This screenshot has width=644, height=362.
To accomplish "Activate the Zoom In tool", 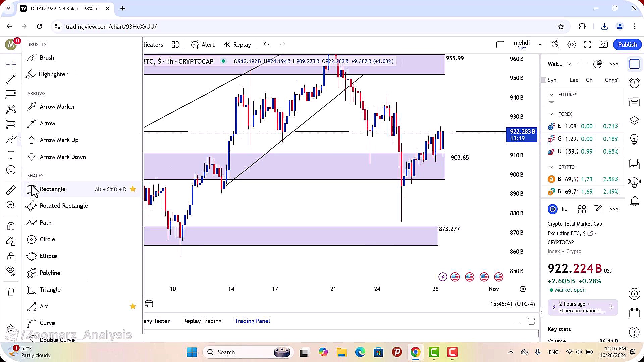I will point(11,205).
